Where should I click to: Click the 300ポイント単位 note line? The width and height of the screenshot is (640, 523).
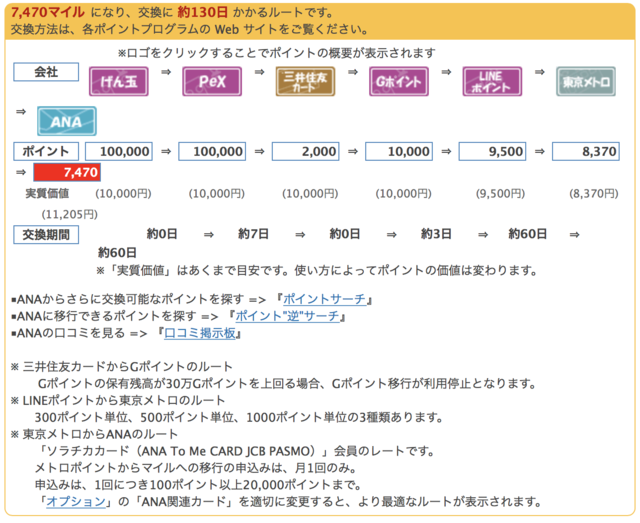(239, 417)
